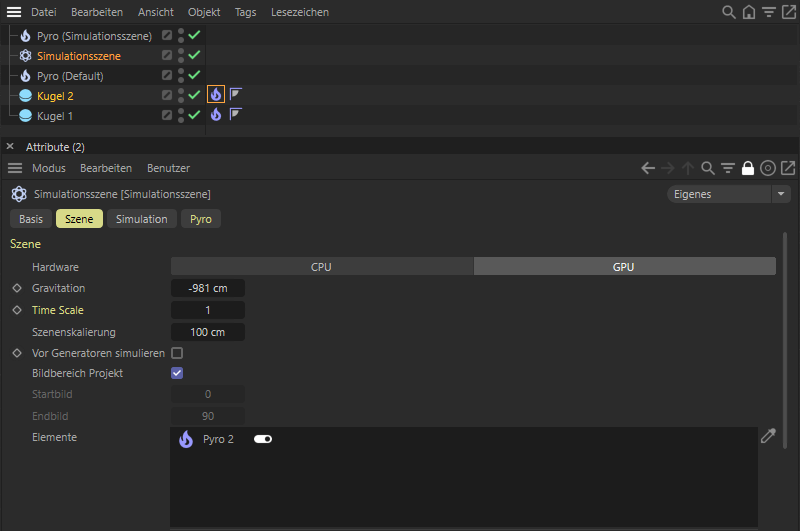Toggle visibility dots for Kugel 2
Viewport: 800px width, 531px height.
[181, 95]
